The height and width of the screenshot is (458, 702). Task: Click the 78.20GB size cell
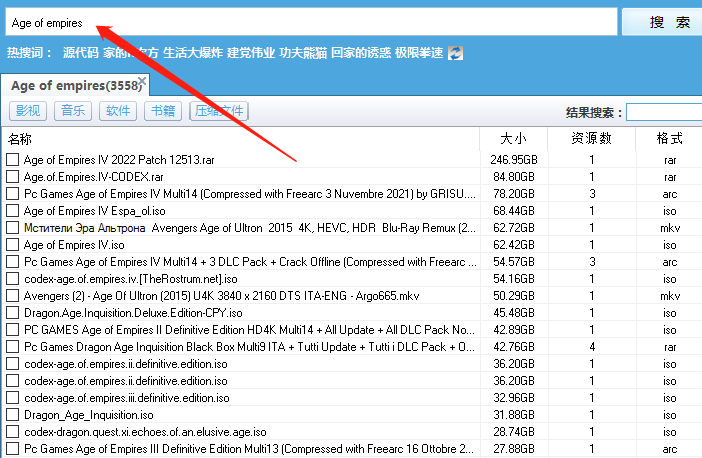(514, 194)
